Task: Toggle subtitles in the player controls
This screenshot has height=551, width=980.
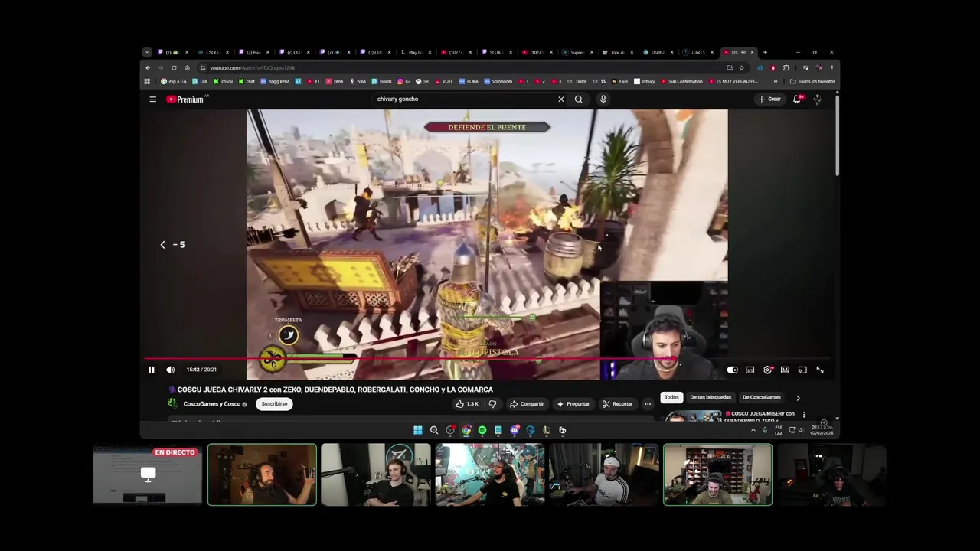Action: pyautogui.click(x=750, y=370)
